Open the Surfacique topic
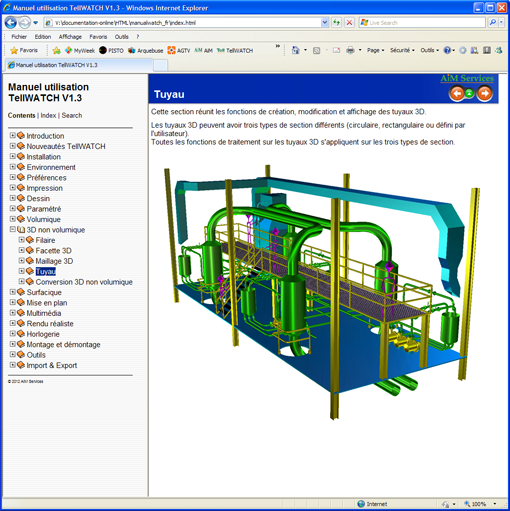 pyautogui.click(x=44, y=292)
